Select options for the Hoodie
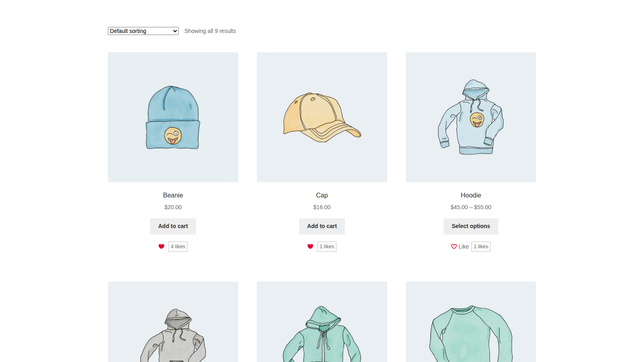Screen dimensions: 644x362 pos(471,226)
